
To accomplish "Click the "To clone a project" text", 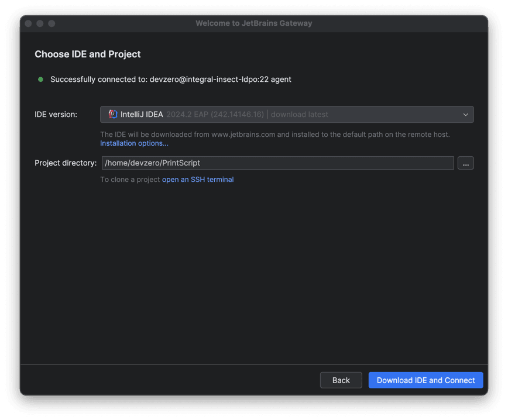I will point(130,180).
